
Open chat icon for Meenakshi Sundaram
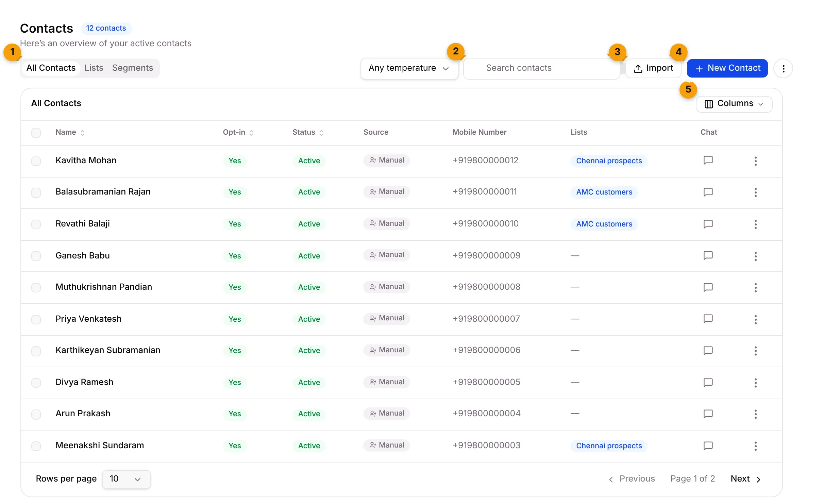[x=708, y=446]
